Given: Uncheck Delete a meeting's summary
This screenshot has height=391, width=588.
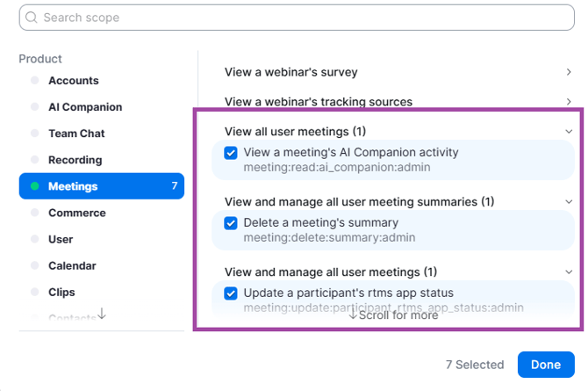Looking at the screenshot, I should click(231, 223).
